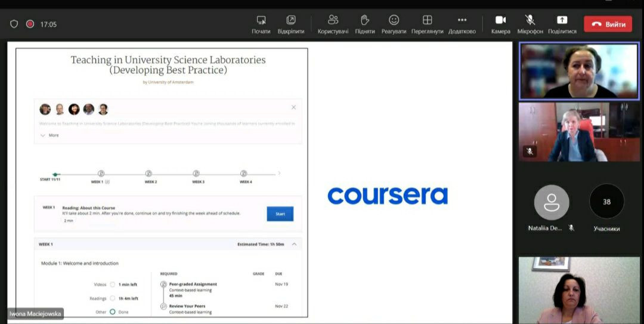The image size is (644, 324).
Task: Open the Review Your Peers link
Action: pyautogui.click(x=187, y=306)
